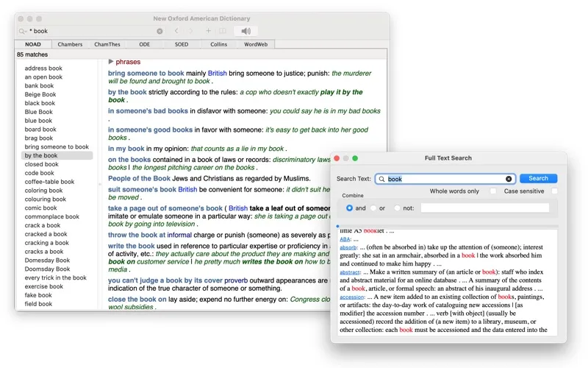The image size is (588, 368).
Task: Select 'Doomsday Book' in matches list
Action: [47, 269]
